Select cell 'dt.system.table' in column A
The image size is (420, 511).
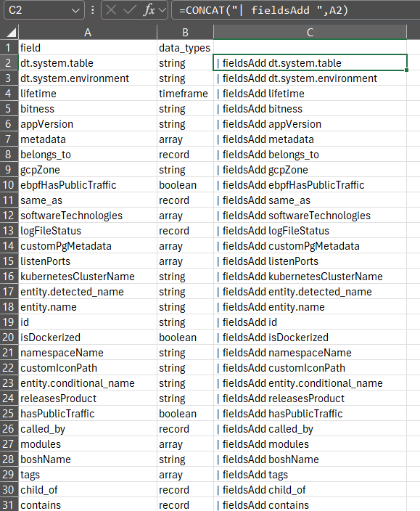point(88,63)
